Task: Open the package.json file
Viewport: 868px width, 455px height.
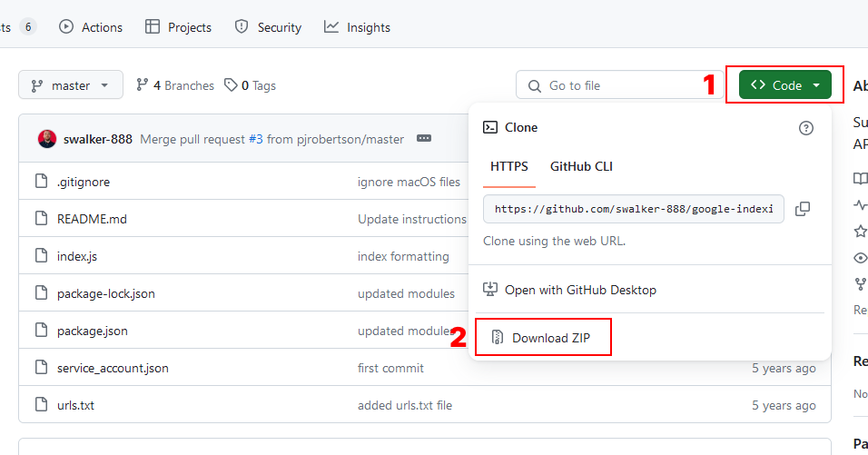Action: pyautogui.click(x=93, y=331)
